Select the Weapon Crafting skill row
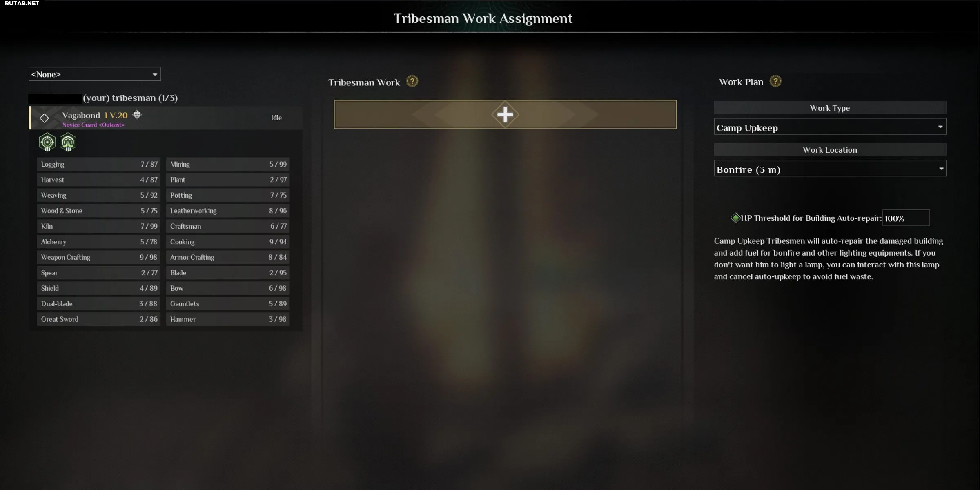This screenshot has width=980, height=490. click(99, 257)
